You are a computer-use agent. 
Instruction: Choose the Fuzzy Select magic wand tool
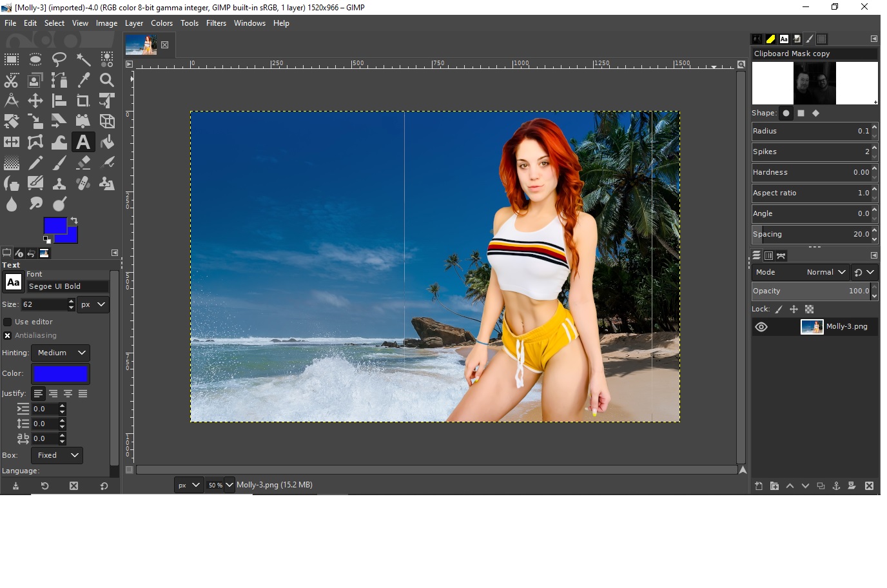(x=83, y=60)
